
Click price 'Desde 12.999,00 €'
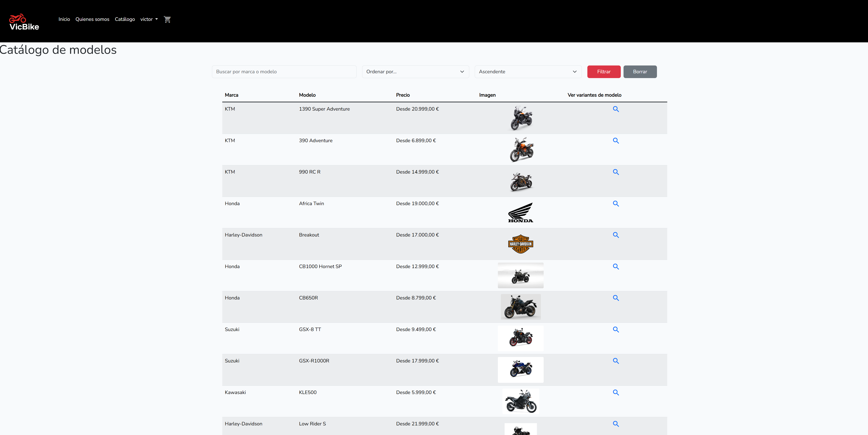pos(418,266)
